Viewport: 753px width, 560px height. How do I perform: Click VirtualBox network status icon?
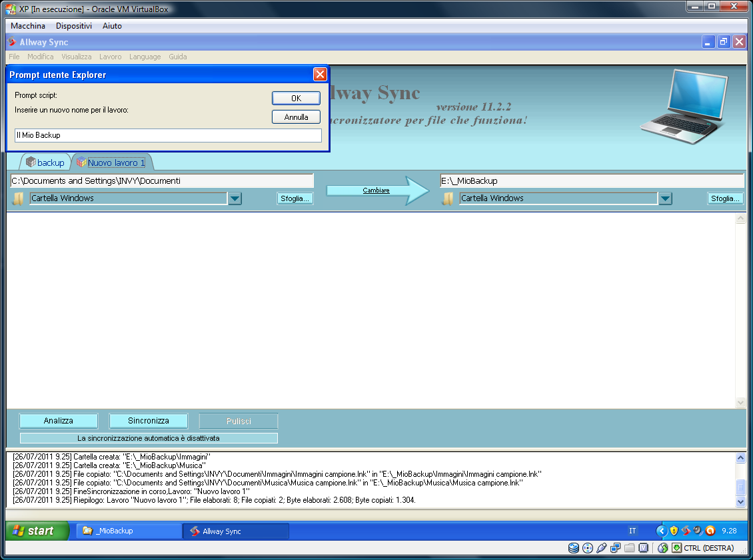coord(615,548)
